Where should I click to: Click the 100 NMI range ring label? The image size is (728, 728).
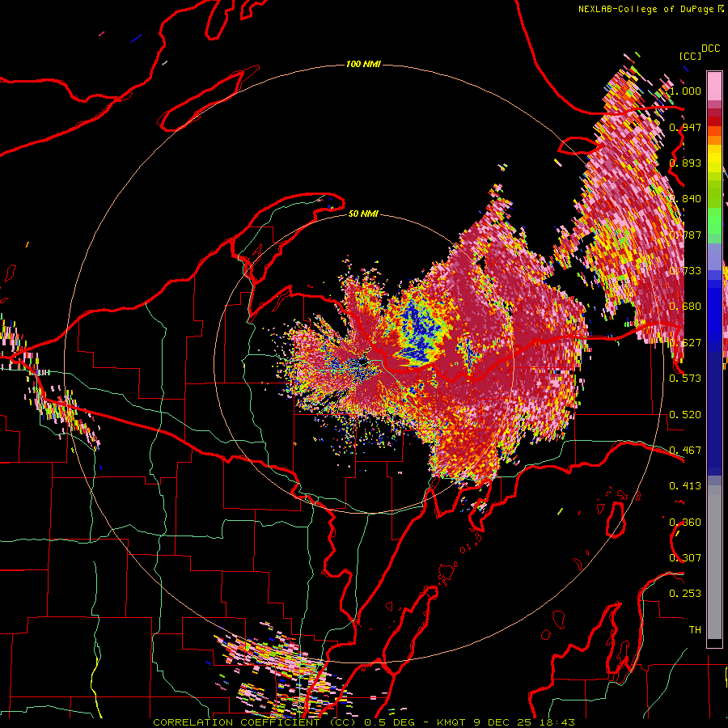[x=363, y=64]
